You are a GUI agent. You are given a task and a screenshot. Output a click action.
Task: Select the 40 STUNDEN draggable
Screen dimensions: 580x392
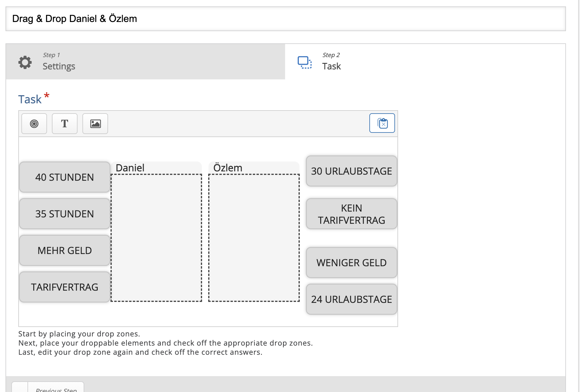pyautogui.click(x=64, y=177)
